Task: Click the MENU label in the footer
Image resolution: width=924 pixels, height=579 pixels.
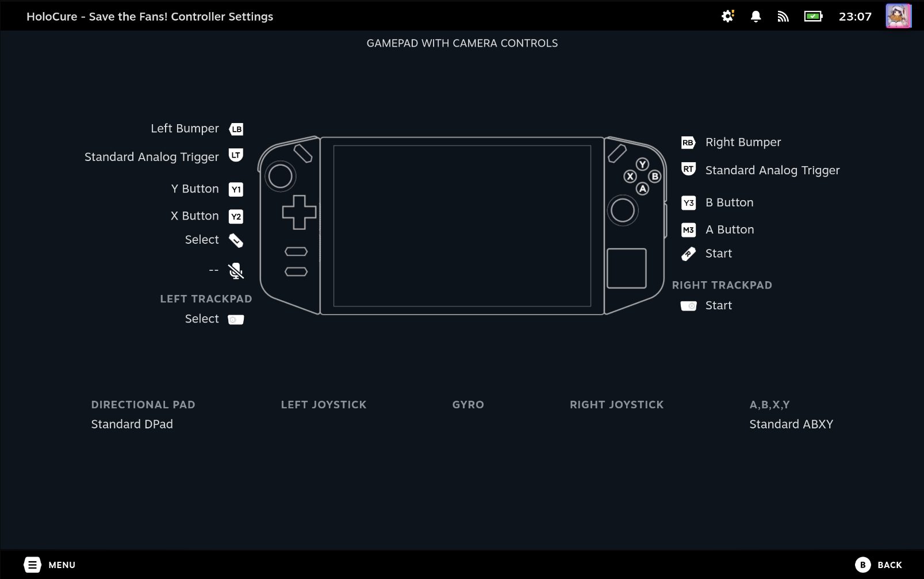Action: [62, 565]
